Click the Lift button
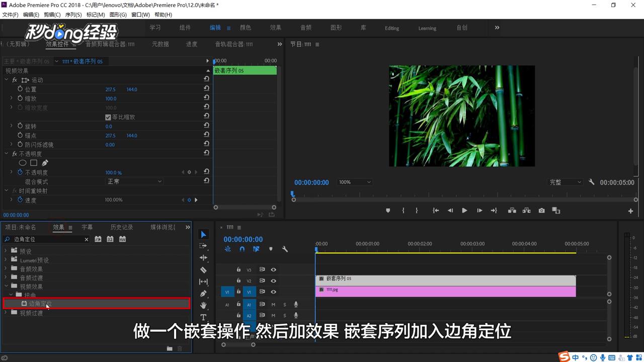Viewport: 644px width, 362px height. click(x=512, y=211)
